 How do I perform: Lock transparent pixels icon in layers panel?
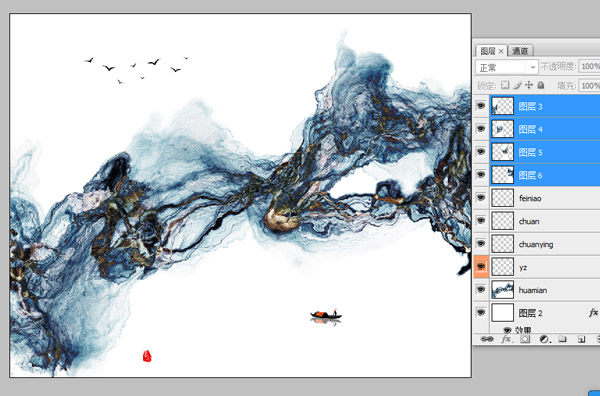(505, 85)
